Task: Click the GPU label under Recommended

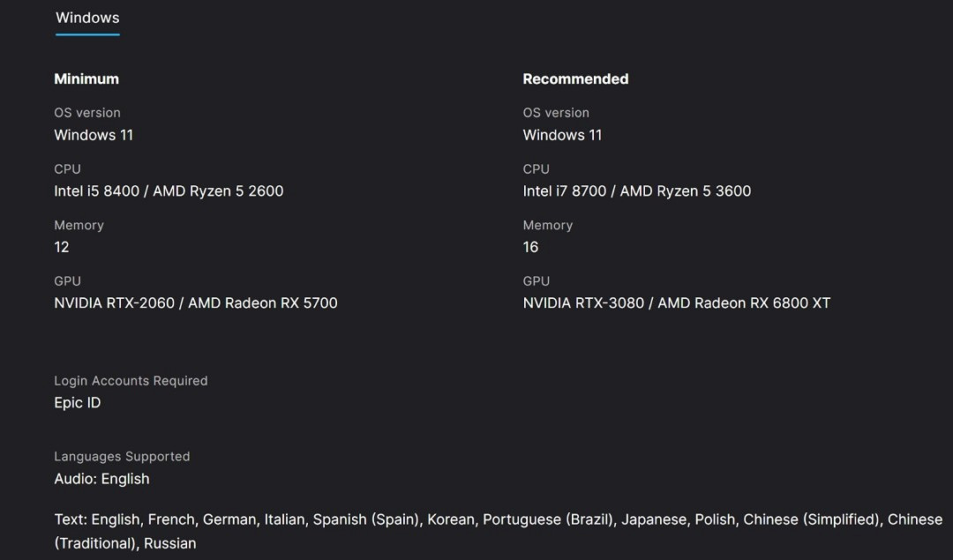Action: coord(536,280)
